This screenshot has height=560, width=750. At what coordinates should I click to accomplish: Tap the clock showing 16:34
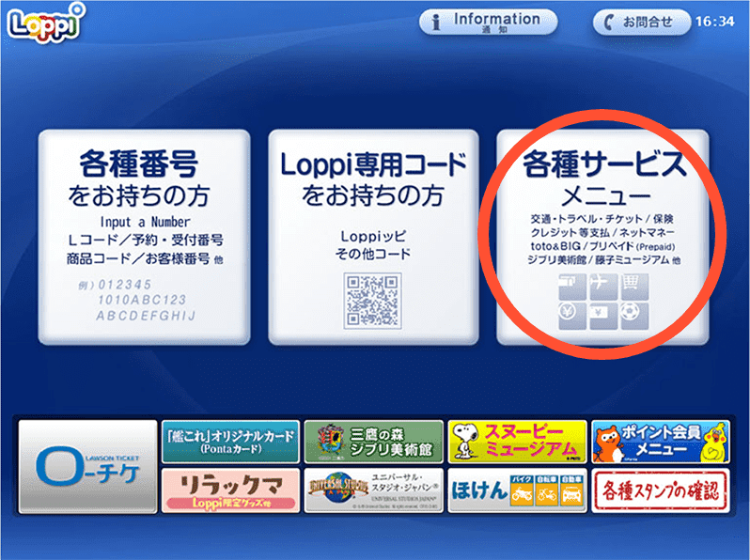(714, 22)
